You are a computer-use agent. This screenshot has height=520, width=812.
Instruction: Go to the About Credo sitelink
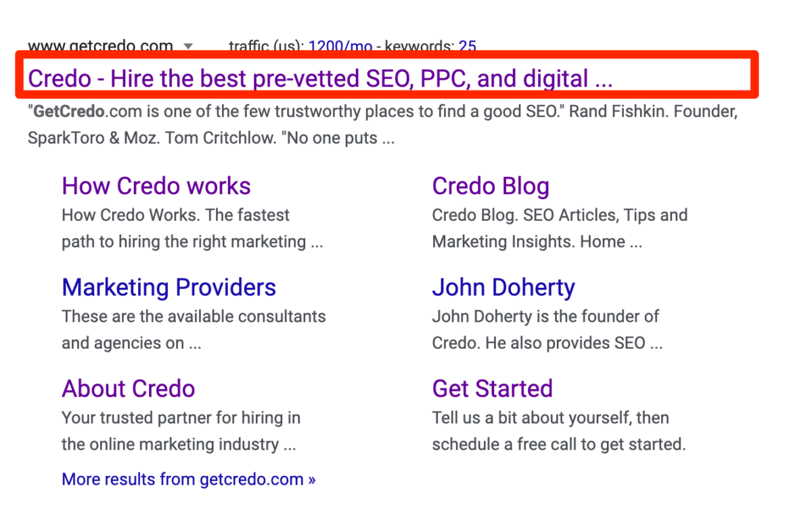(129, 388)
